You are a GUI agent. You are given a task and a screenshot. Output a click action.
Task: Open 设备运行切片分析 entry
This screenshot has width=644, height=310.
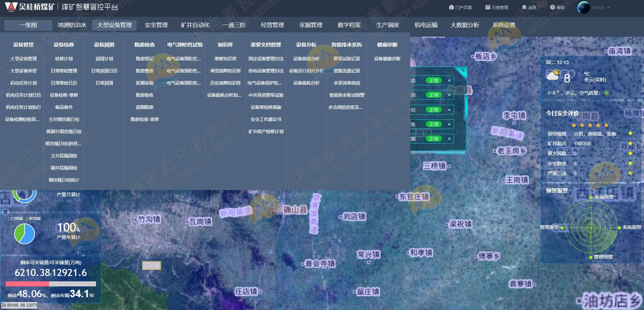pos(307,71)
